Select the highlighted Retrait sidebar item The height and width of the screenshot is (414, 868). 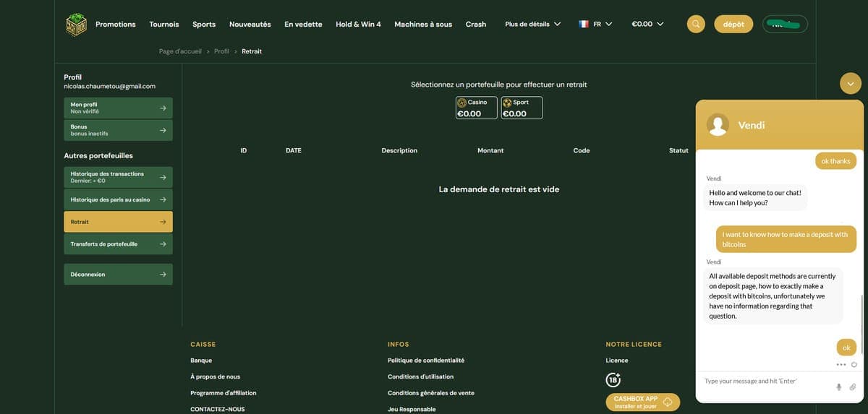pyautogui.click(x=119, y=222)
